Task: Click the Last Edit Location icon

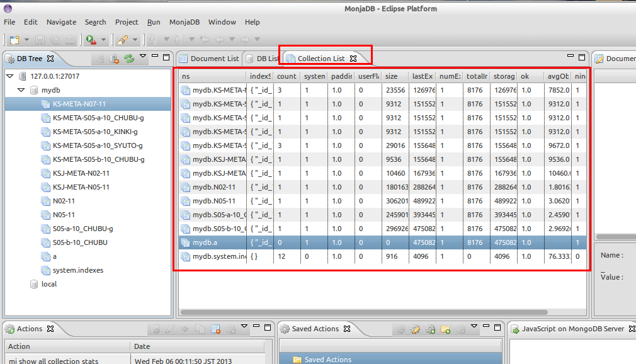Action: click(205, 40)
